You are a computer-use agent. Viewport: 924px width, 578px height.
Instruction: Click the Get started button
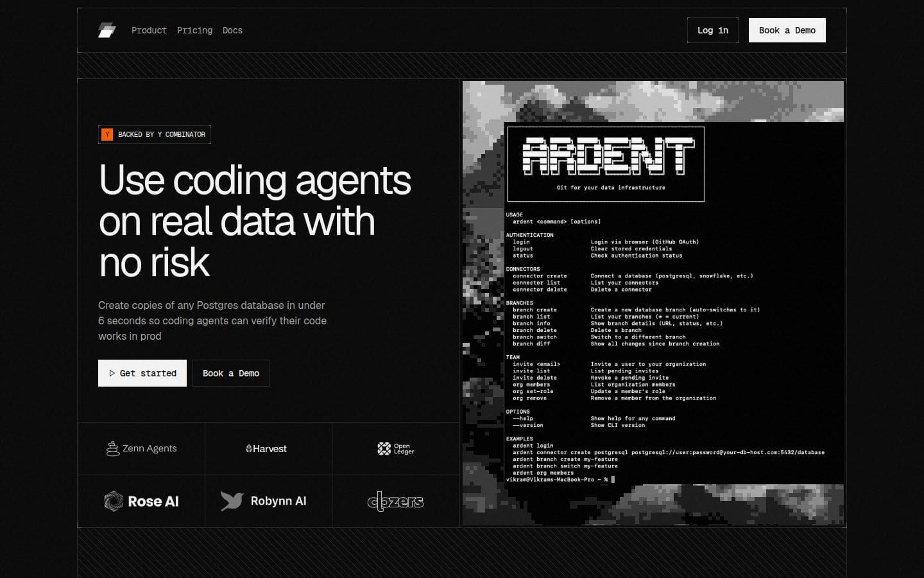(142, 373)
